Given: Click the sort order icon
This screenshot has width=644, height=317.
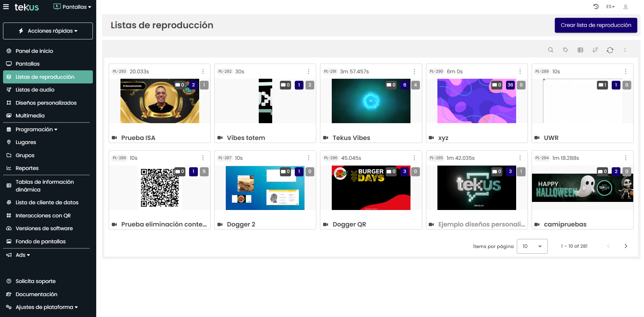Looking at the screenshot, I should pyautogui.click(x=595, y=50).
